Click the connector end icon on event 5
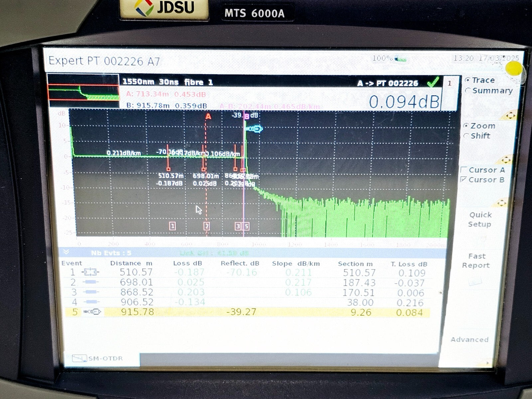 click(x=91, y=312)
